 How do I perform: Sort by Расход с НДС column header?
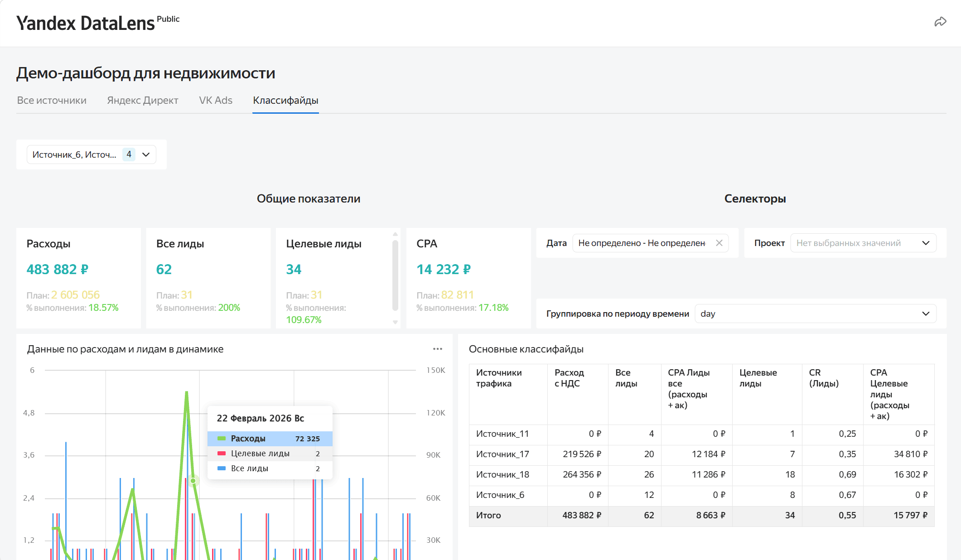pos(569,378)
